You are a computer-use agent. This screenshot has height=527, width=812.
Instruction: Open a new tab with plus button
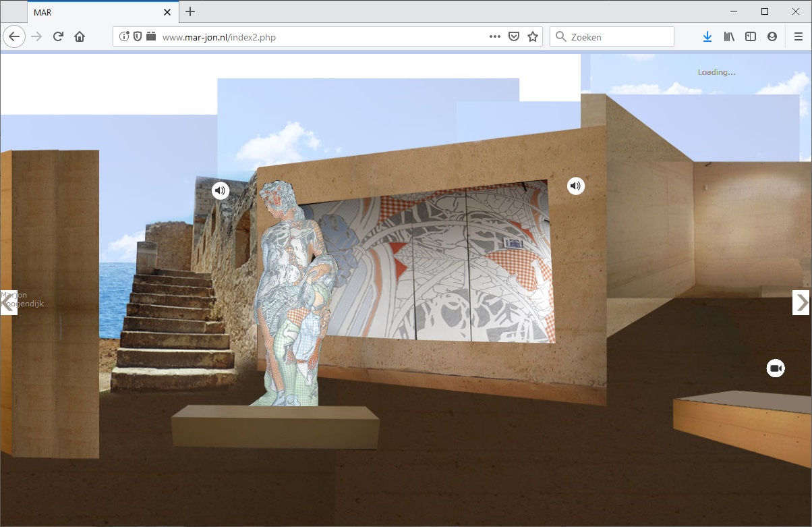190,11
